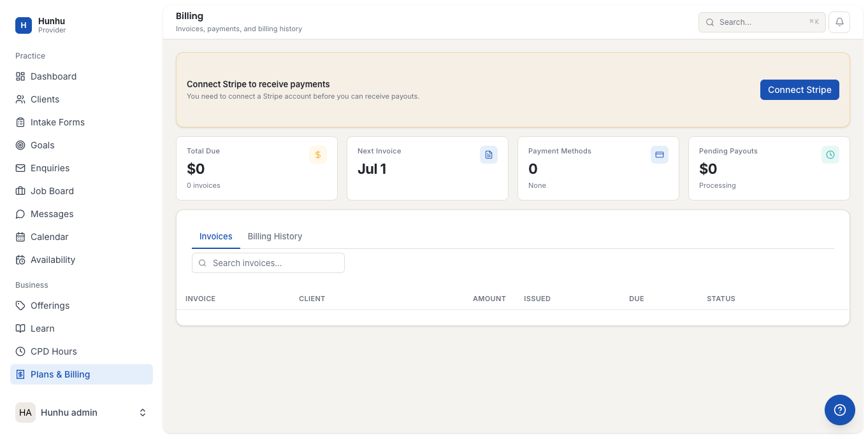This screenshot has width=868, height=438.
Task: Go to Offerings in Business section
Action: pos(82,306)
